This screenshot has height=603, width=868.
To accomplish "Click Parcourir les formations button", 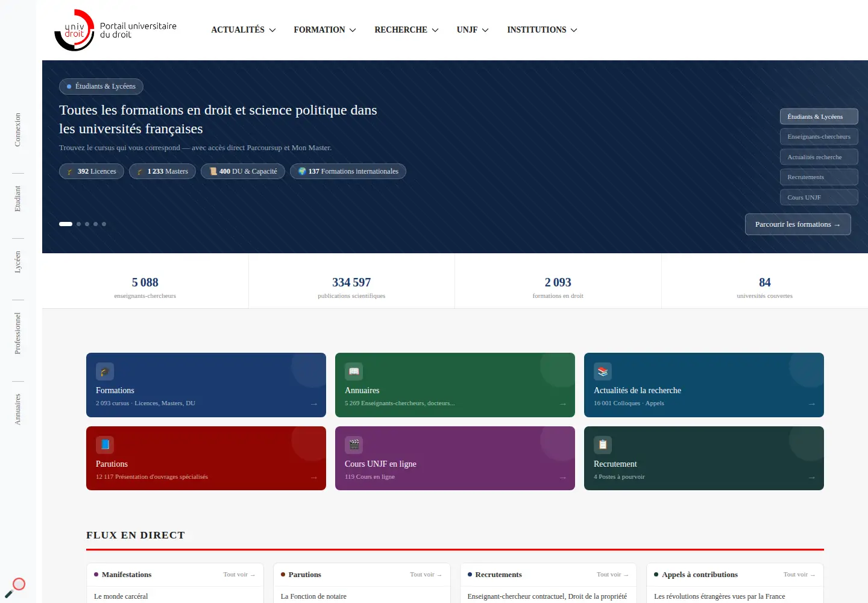I will (797, 224).
